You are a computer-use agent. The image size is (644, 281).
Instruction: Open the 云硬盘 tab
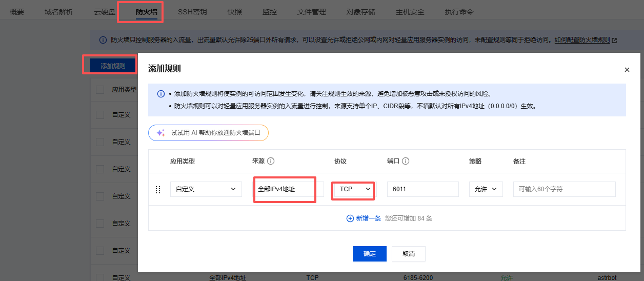point(105,12)
